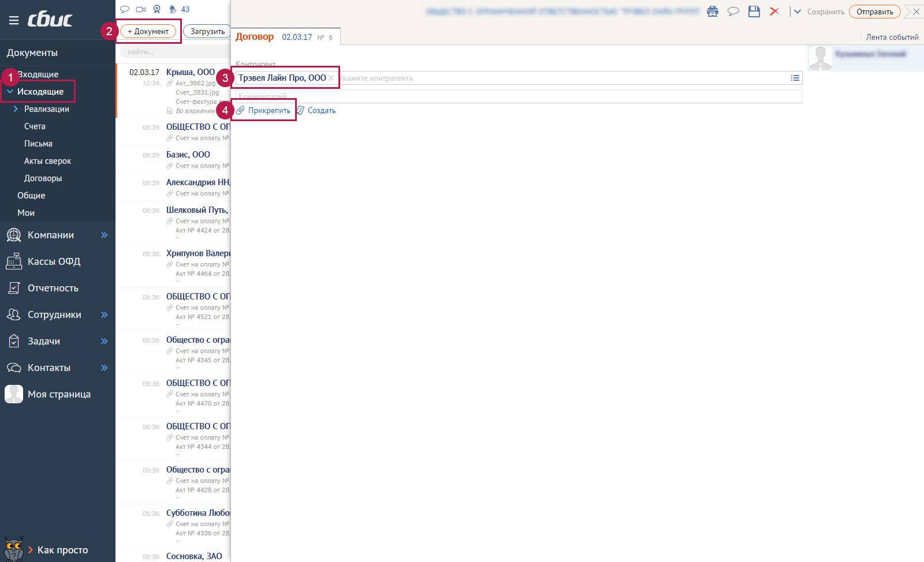The image size is (924, 562).
Task: Click the Загрузить button
Action: (x=207, y=31)
